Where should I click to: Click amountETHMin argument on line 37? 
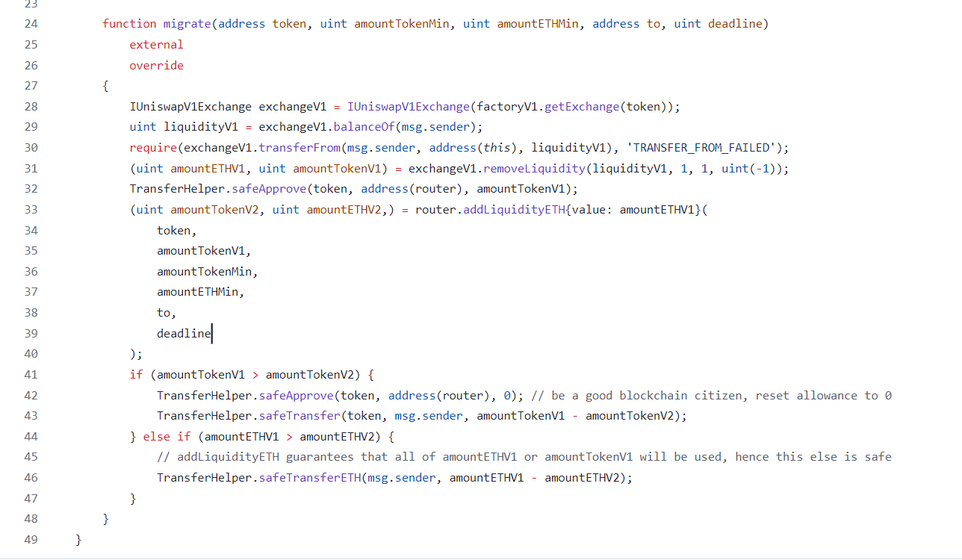tap(200, 292)
